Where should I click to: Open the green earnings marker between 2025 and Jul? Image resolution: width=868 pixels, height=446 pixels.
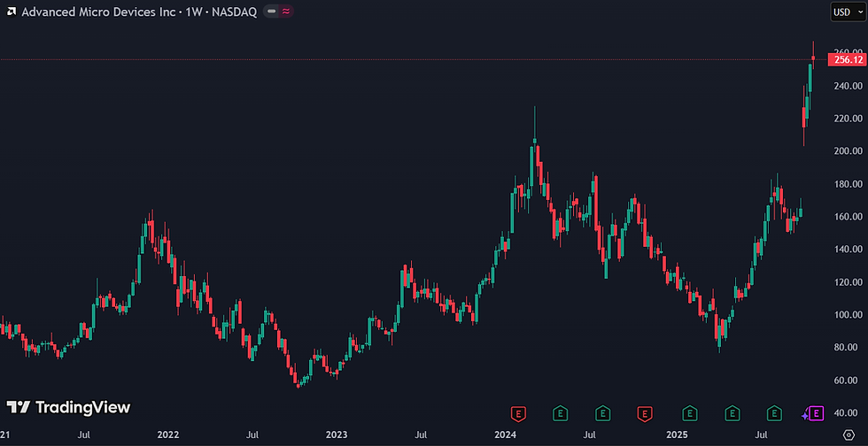[732, 412]
